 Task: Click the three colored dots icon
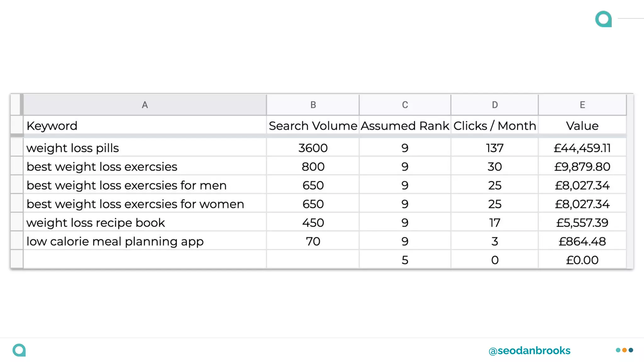click(x=624, y=350)
